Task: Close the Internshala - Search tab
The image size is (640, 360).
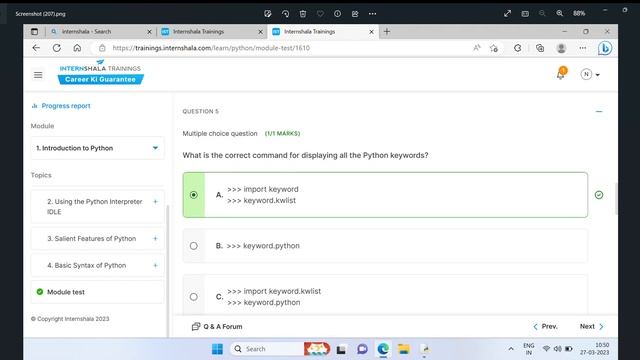Action: (149, 31)
